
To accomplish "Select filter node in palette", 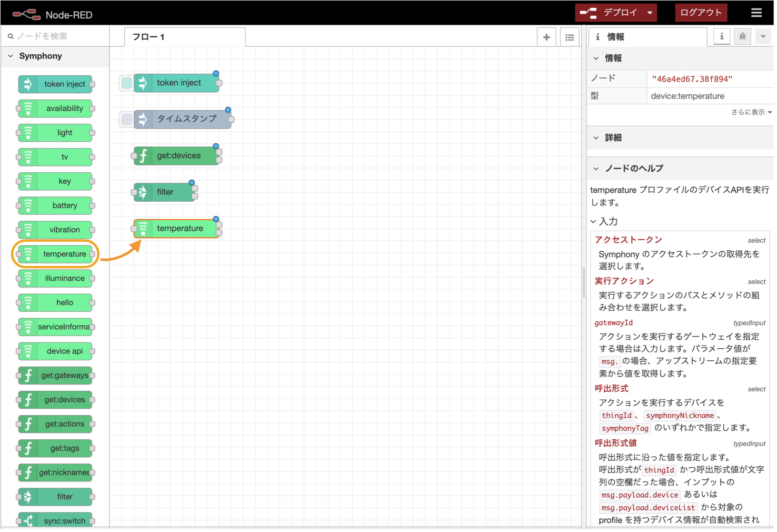I will click(x=55, y=497).
